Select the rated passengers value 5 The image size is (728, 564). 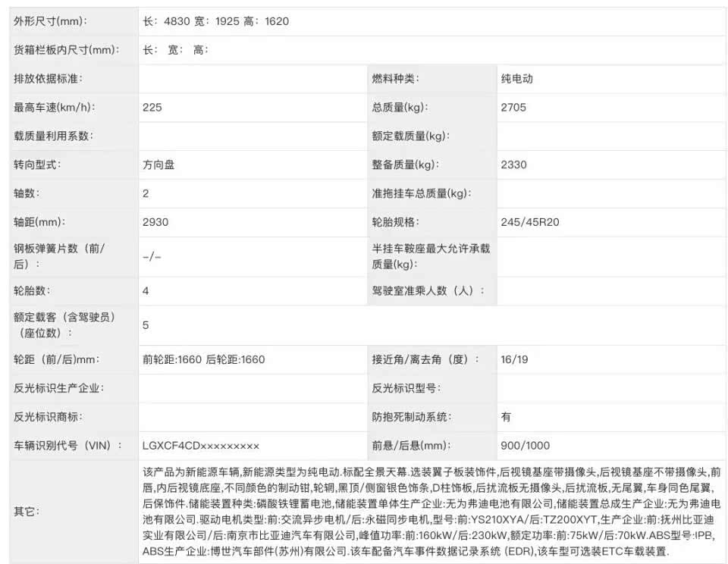click(x=146, y=325)
